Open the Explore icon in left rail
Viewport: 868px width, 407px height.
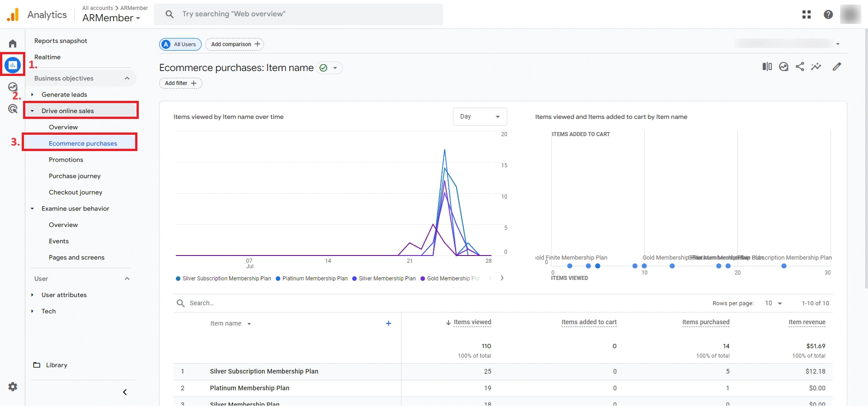pyautogui.click(x=13, y=87)
